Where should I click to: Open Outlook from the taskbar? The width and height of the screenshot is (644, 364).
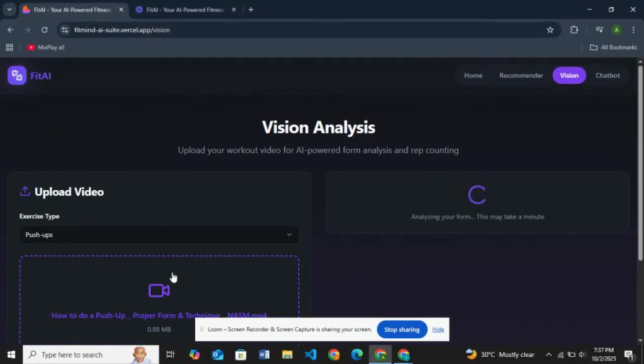tap(218, 354)
